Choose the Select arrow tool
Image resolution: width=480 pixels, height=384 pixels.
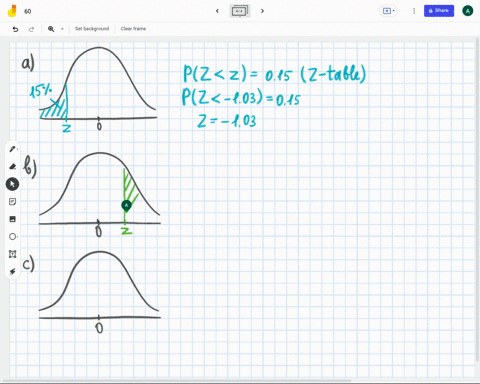(12, 184)
